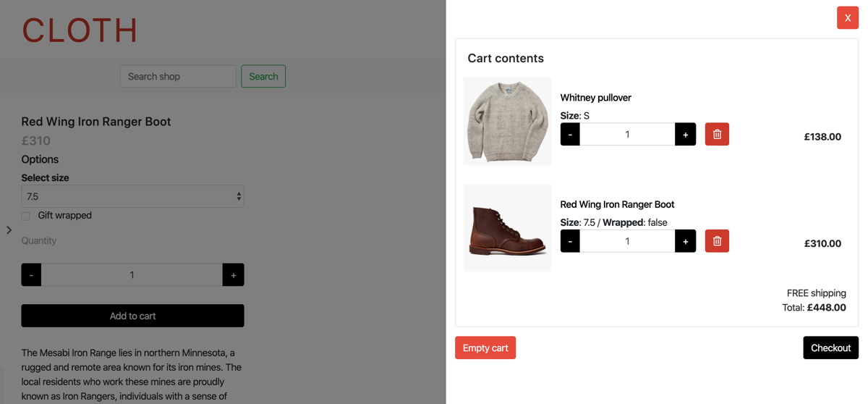Increase product page quantity with plus
The image size is (868, 404).
pos(233,274)
